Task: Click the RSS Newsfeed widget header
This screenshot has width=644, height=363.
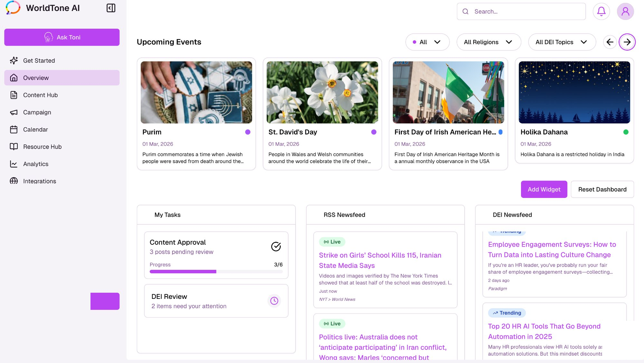Action: (385, 215)
